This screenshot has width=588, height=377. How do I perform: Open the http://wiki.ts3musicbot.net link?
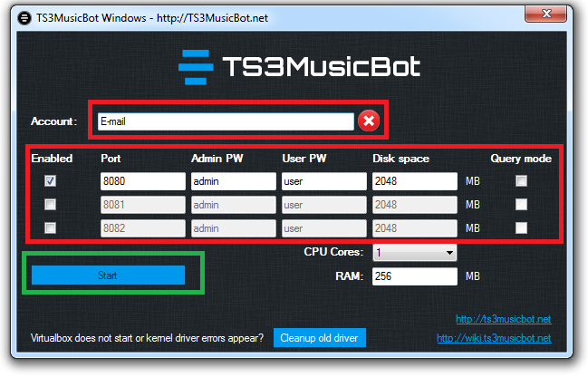pyautogui.click(x=494, y=338)
